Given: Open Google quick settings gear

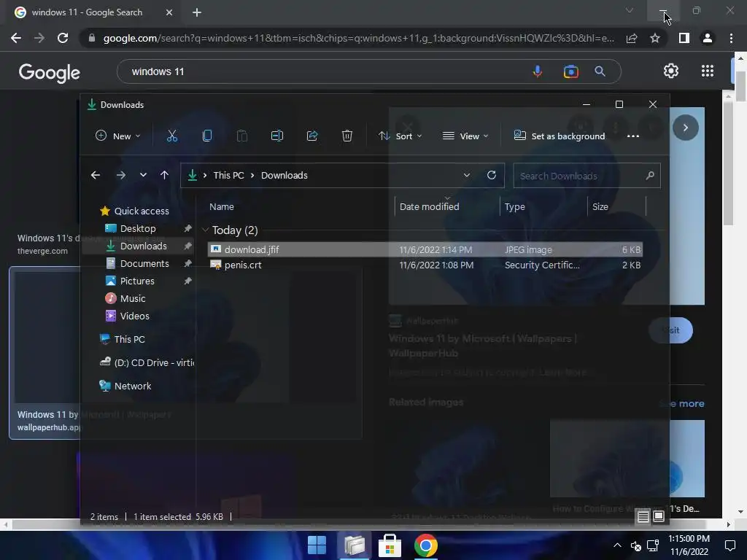Looking at the screenshot, I should tap(671, 71).
